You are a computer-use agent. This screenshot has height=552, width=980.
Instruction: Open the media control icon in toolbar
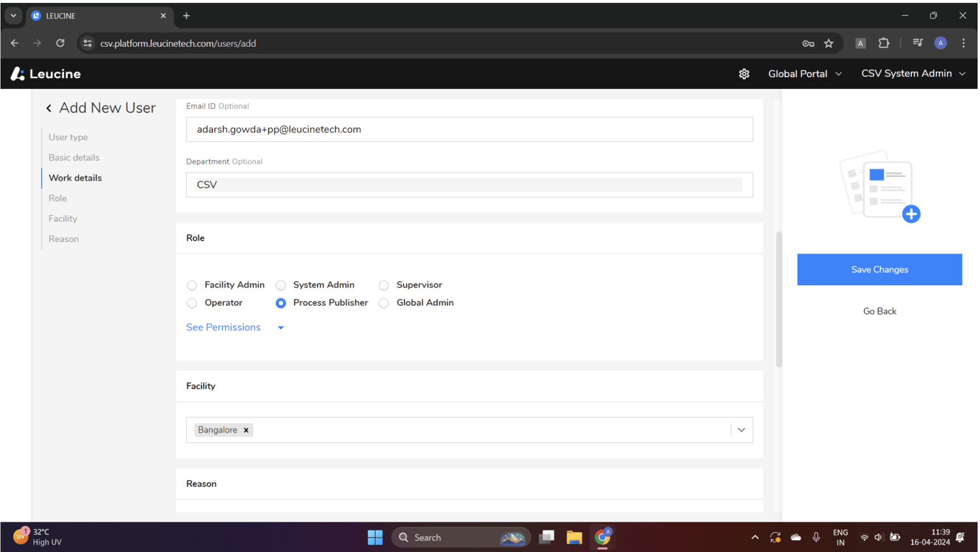(x=917, y=43)
